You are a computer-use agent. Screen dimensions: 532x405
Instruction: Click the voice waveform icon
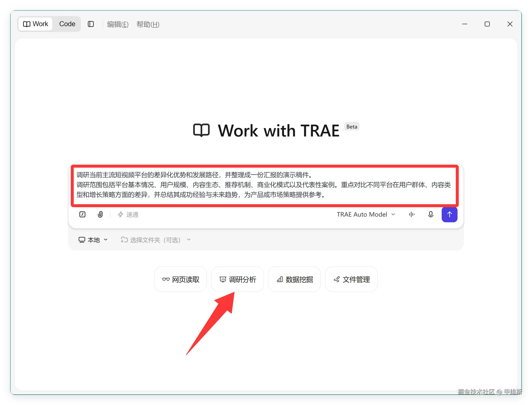(x=412, y=214)
